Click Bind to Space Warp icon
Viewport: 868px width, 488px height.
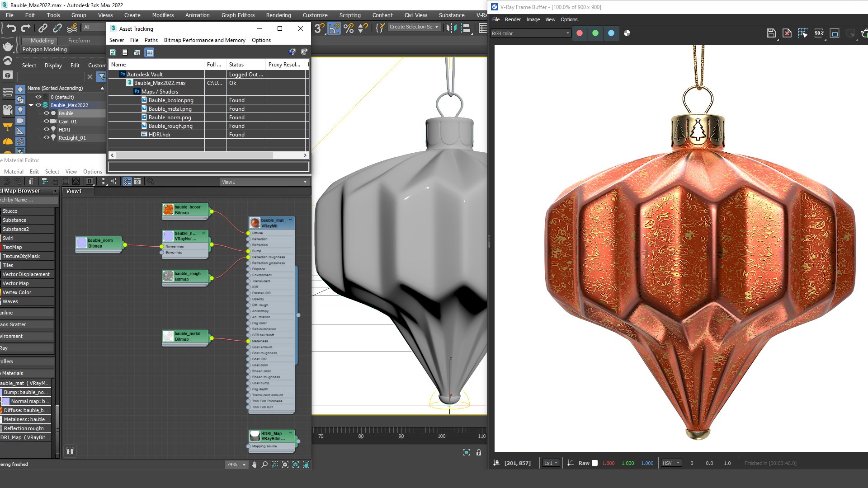(x=72, y=28)
